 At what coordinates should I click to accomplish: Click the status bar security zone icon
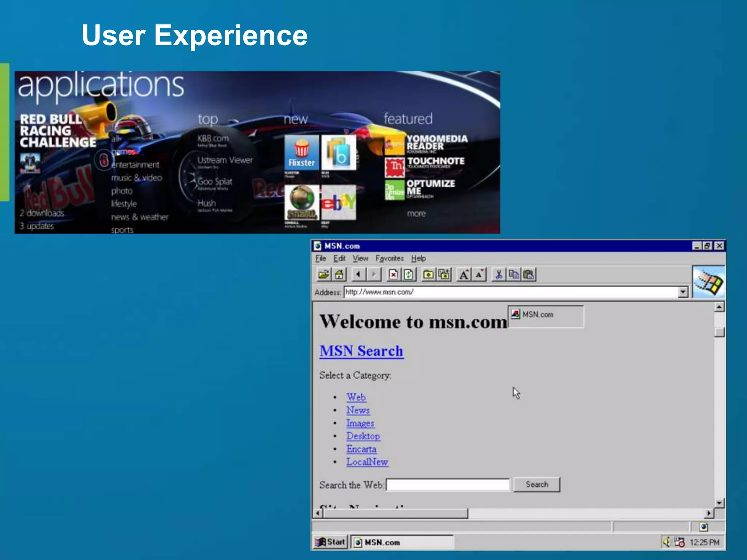(x=704, y=527)
